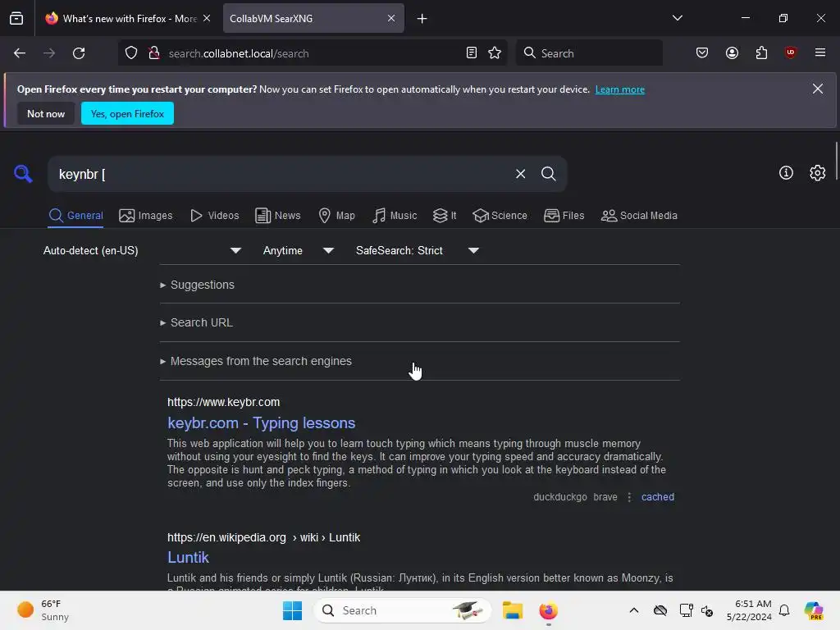This screenshot has height=630, width=840.
Task: Open cached version of keybr result
Action: [657, 496]
